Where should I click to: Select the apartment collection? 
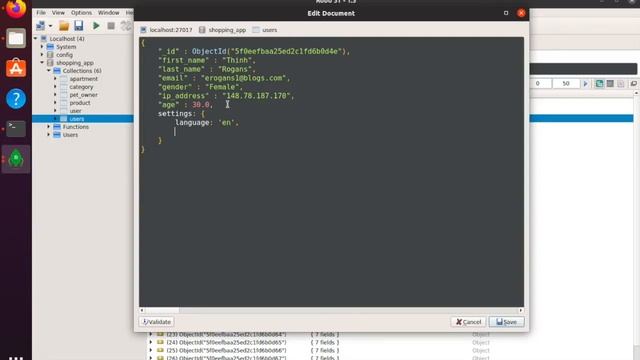pos(83,79)
